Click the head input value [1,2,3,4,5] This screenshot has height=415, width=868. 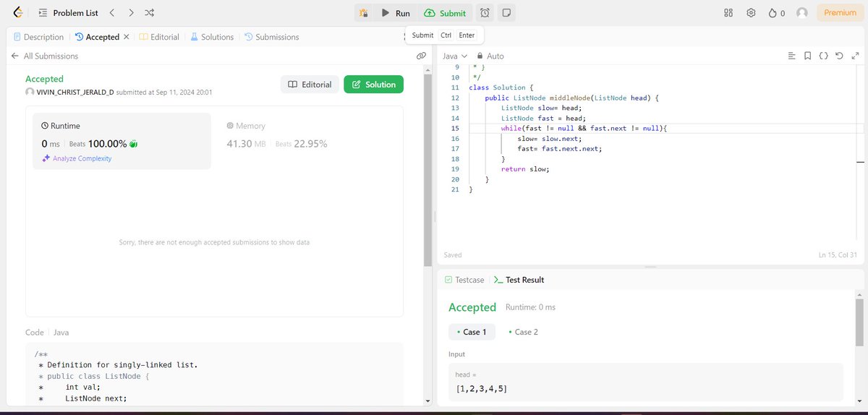pyautogui.click(x=481, y=389)
